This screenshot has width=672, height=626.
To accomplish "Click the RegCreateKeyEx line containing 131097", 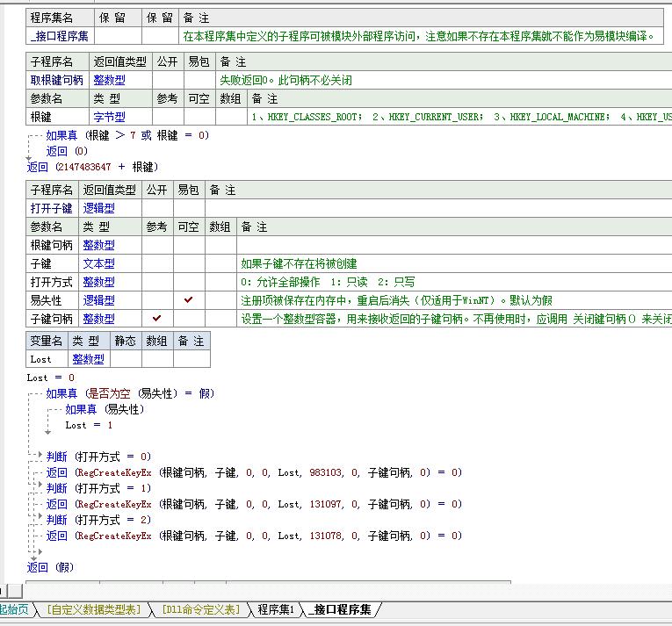I will coord(254,504).
